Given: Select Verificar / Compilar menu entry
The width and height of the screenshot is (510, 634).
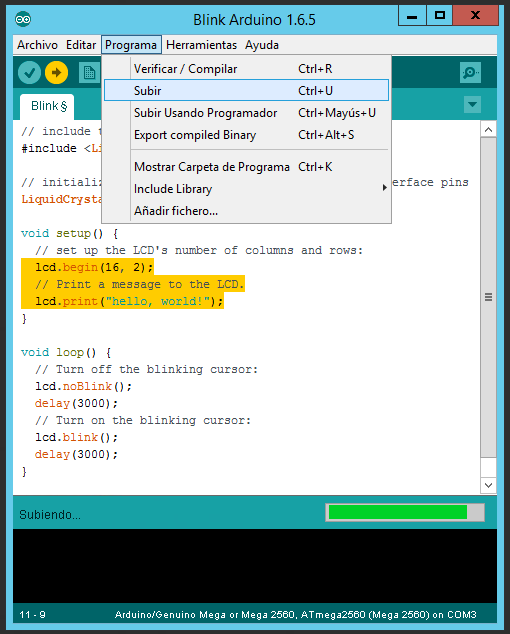Looking at the screenshot, I should (x=246, y=69).
